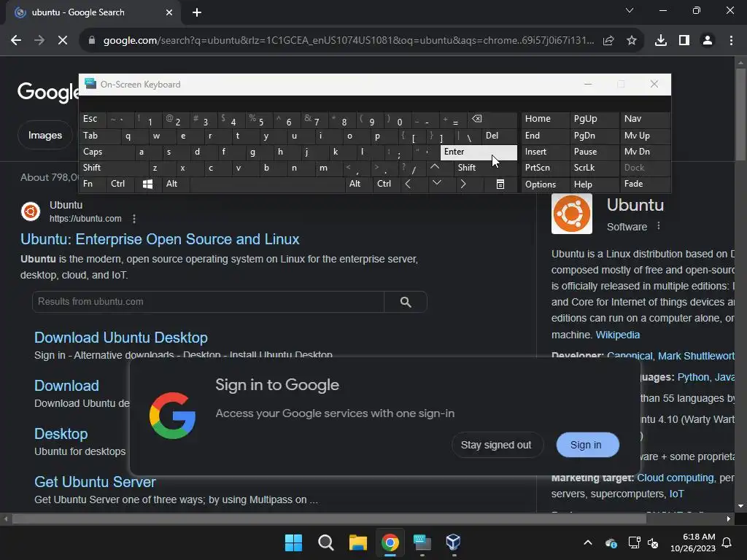Click the horizontal scrollbar at page bottom
747x560 pixels.
pos(329,518)
